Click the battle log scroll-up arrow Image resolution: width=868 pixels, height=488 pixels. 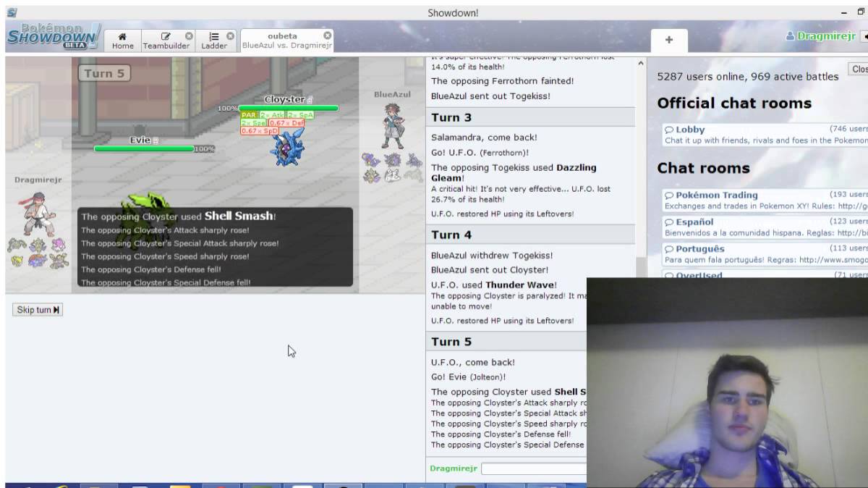639,64
